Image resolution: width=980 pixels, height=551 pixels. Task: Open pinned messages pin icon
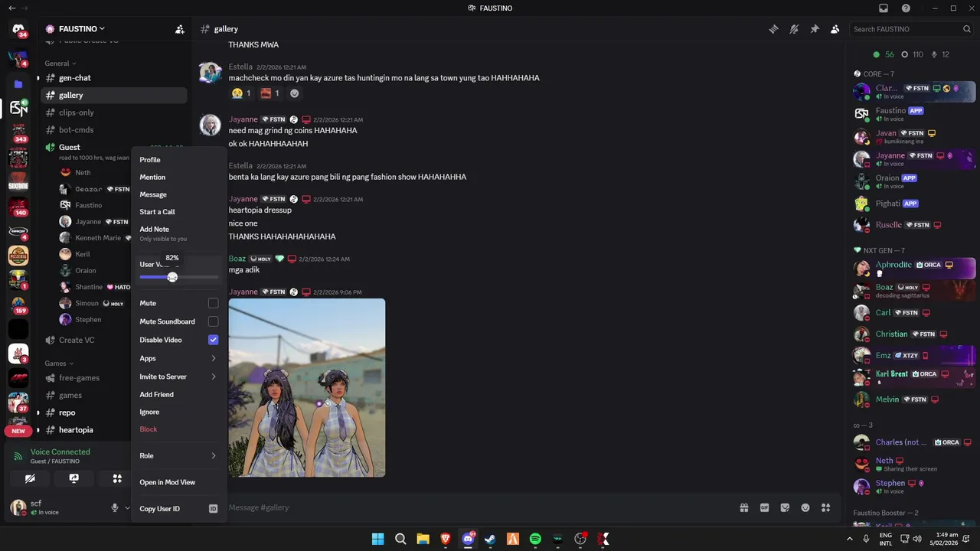tap(815, 29)
